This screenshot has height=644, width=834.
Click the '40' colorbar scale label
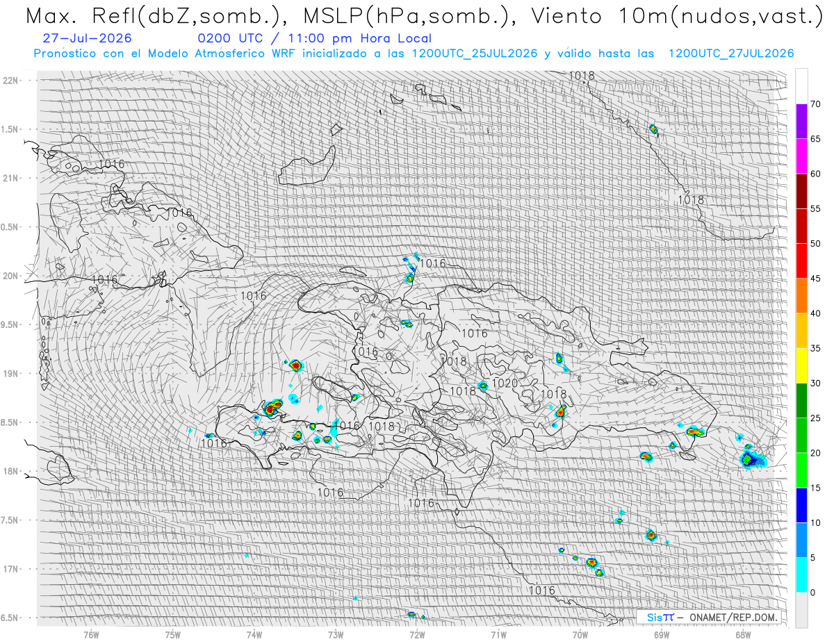[x=815, y=313]
